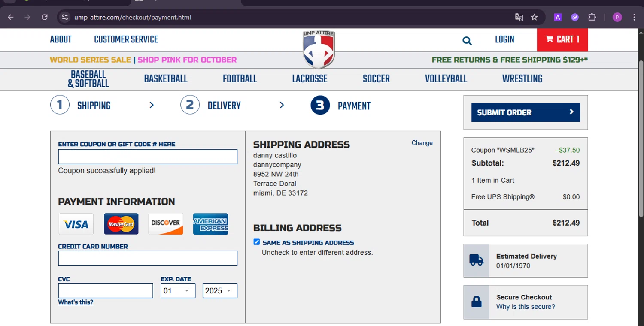Open the Chrome profile avatar
The height and width of the screenshot is (326, 644).
pos(617,17)
